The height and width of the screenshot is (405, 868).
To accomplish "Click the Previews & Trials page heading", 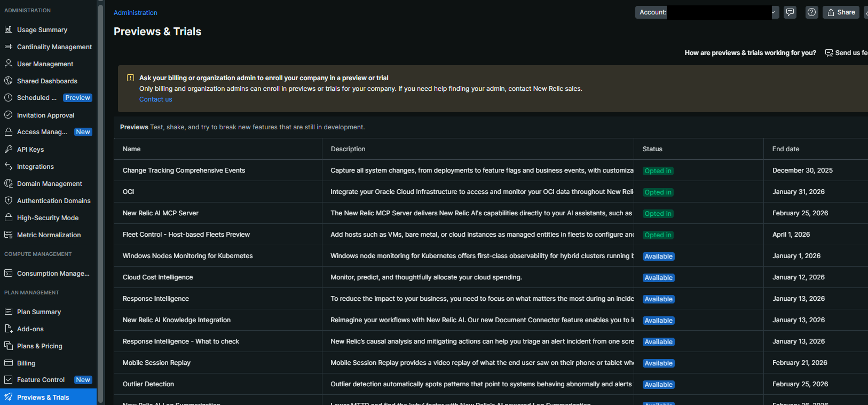I will click(157, 32).
